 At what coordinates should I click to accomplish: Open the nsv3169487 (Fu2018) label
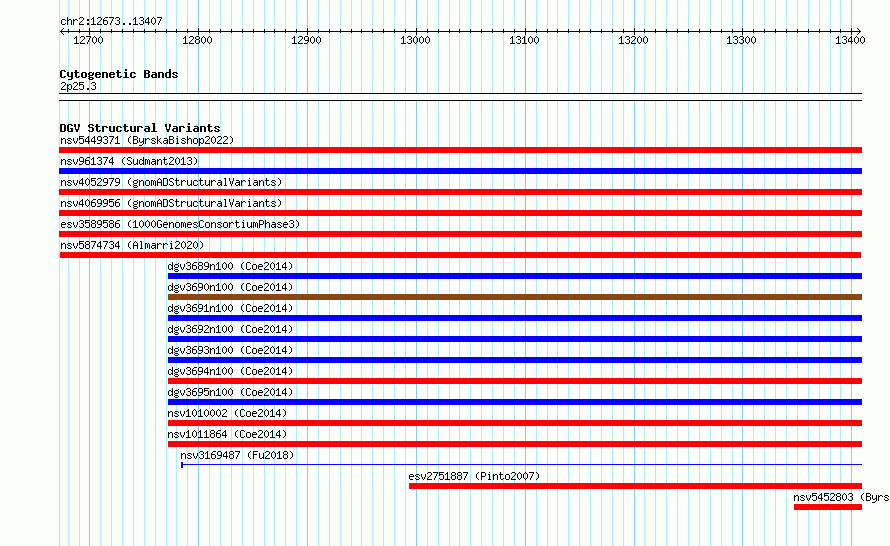tap(237, 455)
